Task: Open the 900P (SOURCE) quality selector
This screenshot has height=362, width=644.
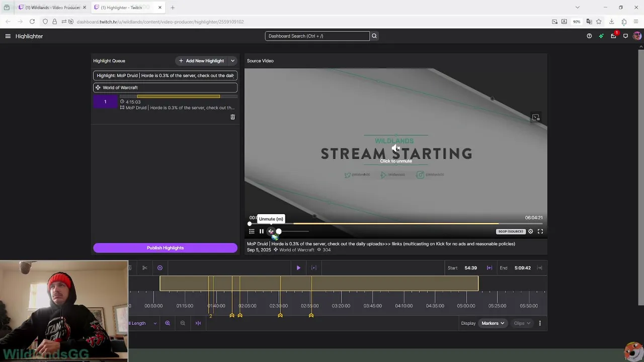Action: (x=511, y=231)
